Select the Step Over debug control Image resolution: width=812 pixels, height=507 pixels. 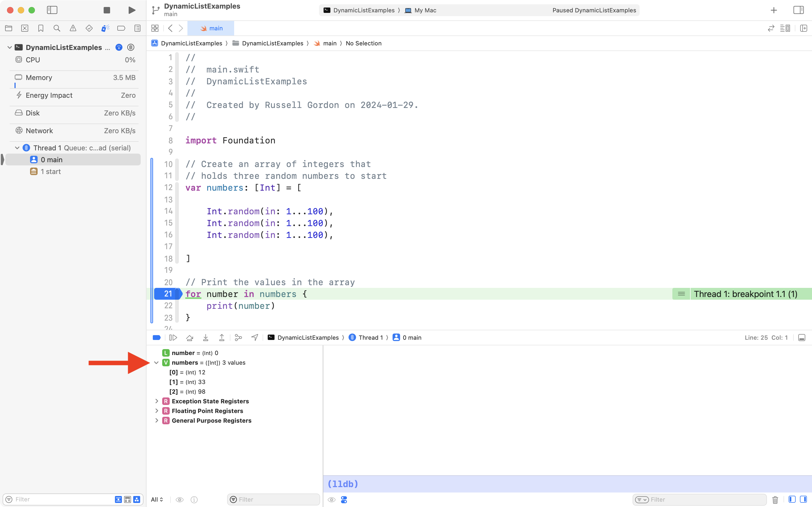coord(189,337)
